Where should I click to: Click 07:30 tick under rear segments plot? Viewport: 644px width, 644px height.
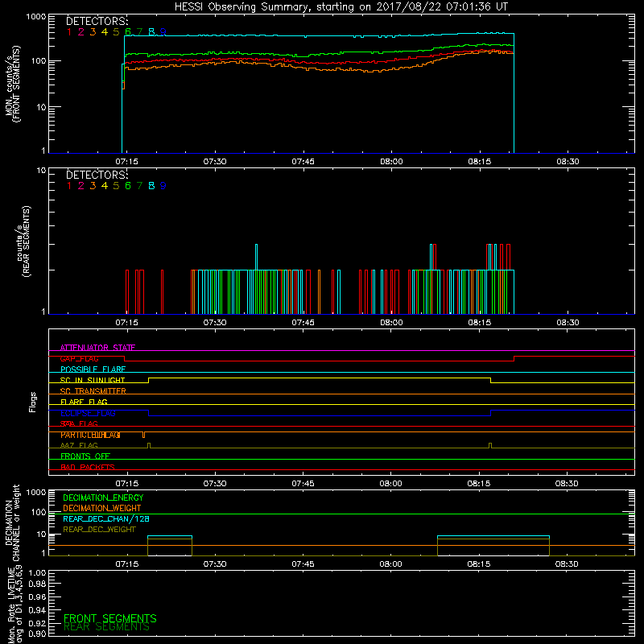tap(215, 323)
